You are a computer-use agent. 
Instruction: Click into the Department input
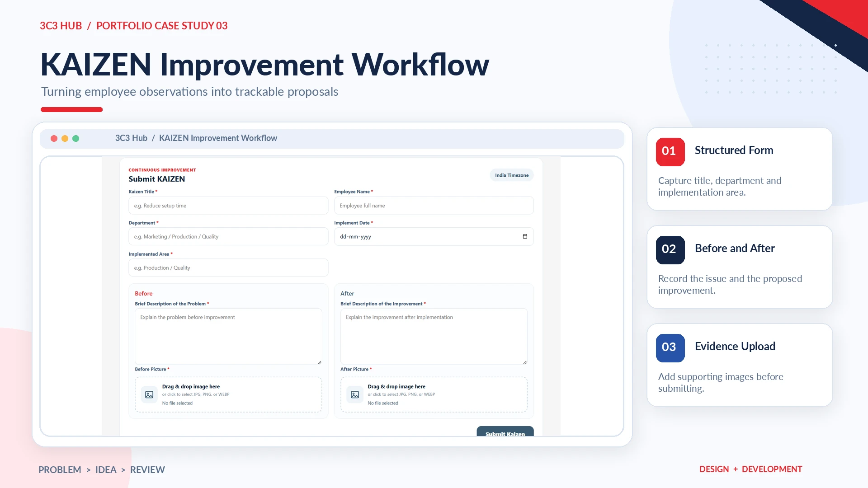(x=228, y=236)
